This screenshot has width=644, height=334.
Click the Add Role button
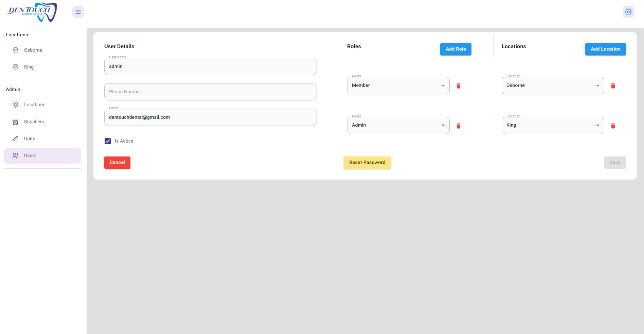tap(456, 49)
